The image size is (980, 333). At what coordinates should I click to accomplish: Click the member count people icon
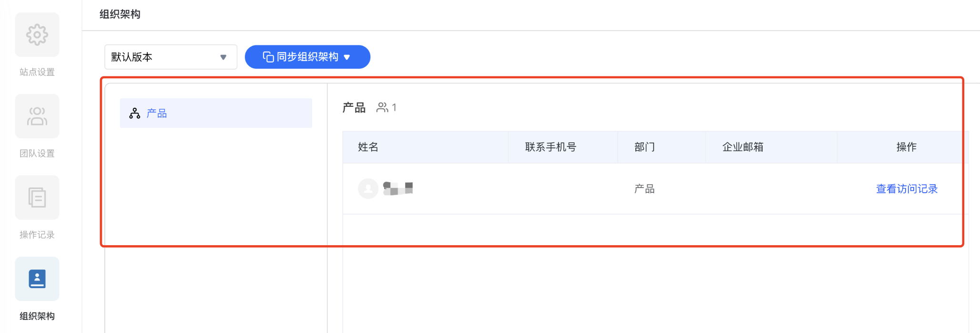click(382, 107)
